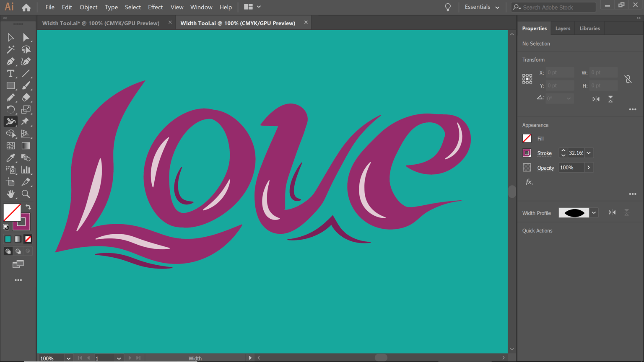Switch to the Libraries tab
The image size is (644, 362).
pos(589,28)
